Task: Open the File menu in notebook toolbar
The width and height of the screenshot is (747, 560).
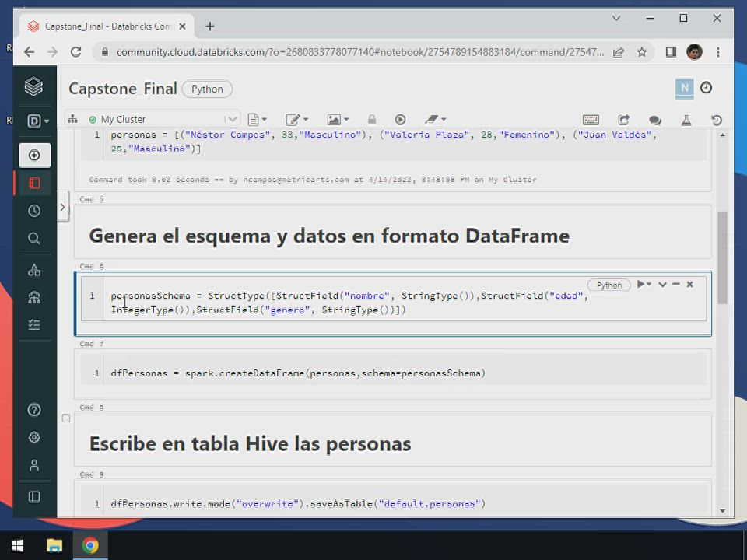Action: coord(257,120)
